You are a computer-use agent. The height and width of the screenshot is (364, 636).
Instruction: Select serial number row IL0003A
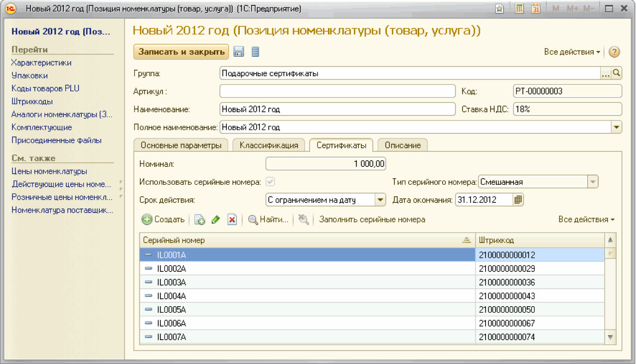click(x=372, y=282)
